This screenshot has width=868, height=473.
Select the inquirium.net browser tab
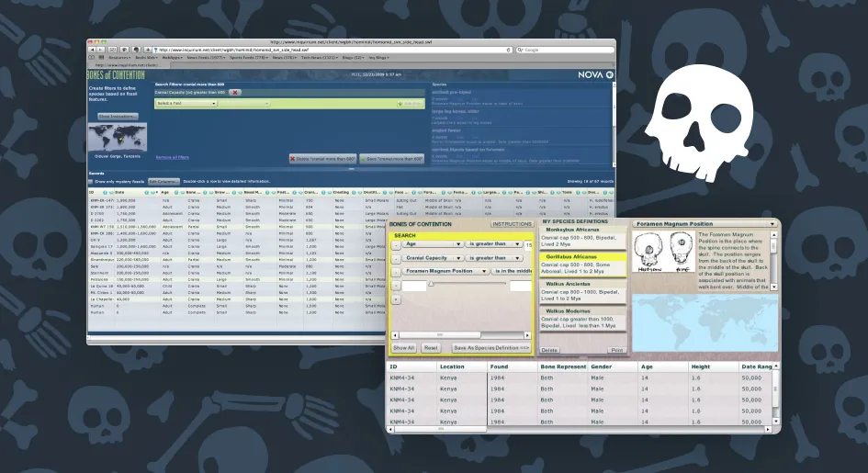click(x=128, y=65)
